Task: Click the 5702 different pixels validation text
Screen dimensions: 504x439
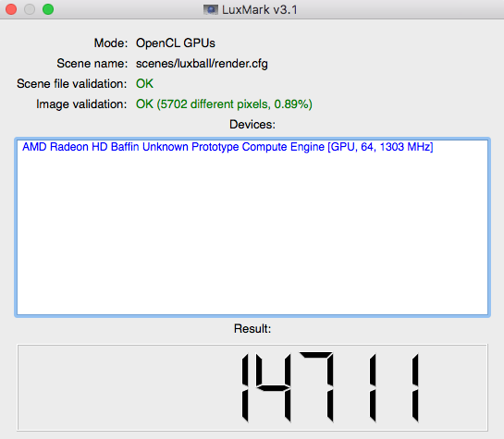Action: click(224, 104)
